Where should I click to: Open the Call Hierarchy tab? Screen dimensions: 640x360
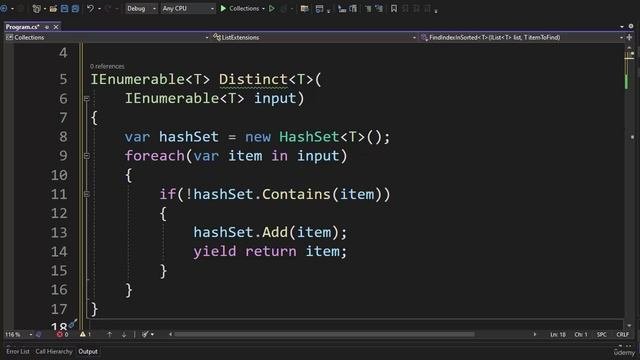click(53, 351)
